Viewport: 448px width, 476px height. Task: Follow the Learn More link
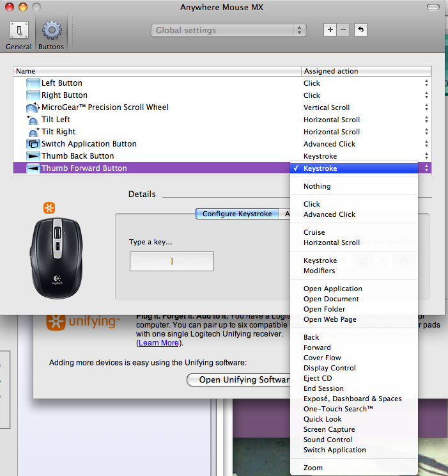pyautogui.click(x=158, y=343)
